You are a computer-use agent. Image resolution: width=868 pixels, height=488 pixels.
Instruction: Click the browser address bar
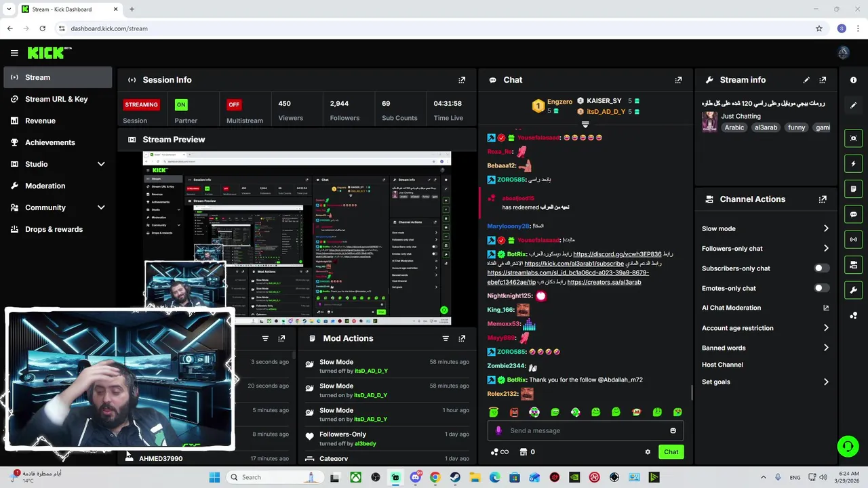click(x=434, y=28)
